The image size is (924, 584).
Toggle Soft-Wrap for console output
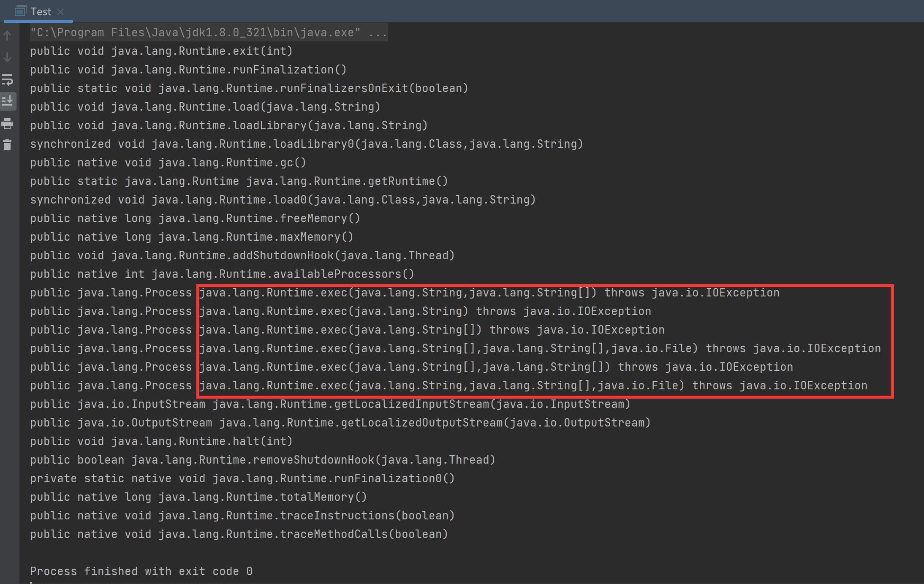[x=8, y=79]
